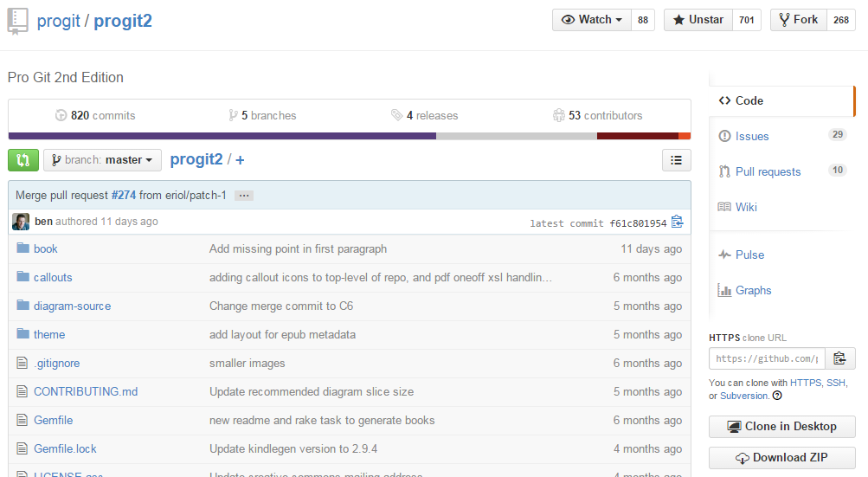Open the Graphs tab
Viewport: 868px width, 477px height.
[781, 290]
